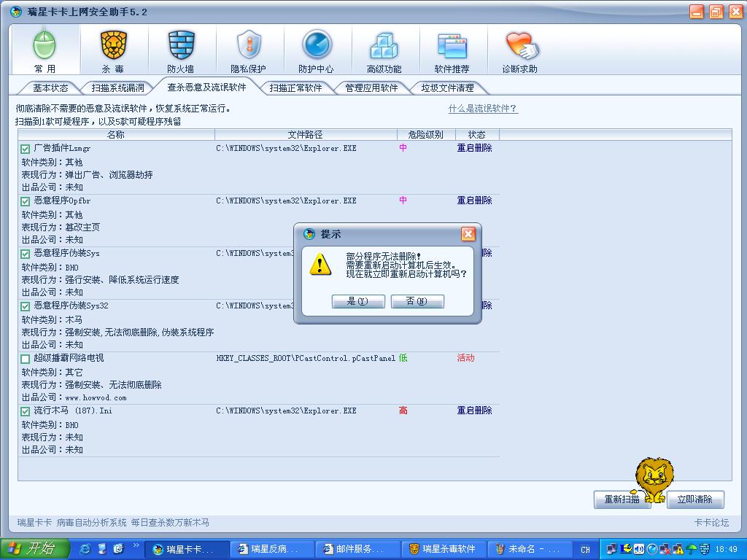Switch to the 扫描正常软件 tab
This screenshot has height=560, width=747.
[x=296, y=87]
